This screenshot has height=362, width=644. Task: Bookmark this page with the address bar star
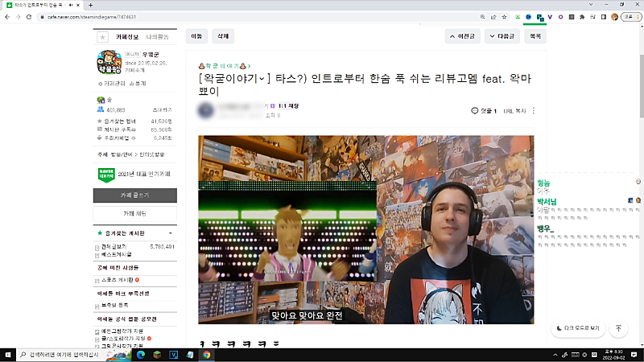pos(504,17)
